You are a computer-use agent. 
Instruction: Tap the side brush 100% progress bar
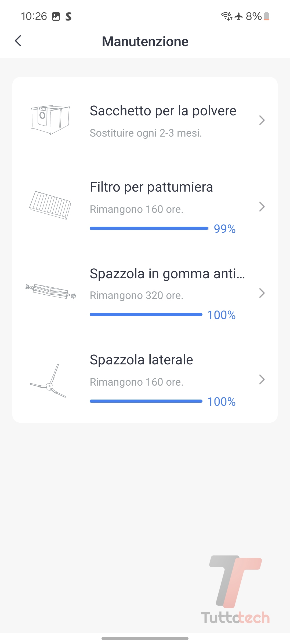(x=146, y=401)
